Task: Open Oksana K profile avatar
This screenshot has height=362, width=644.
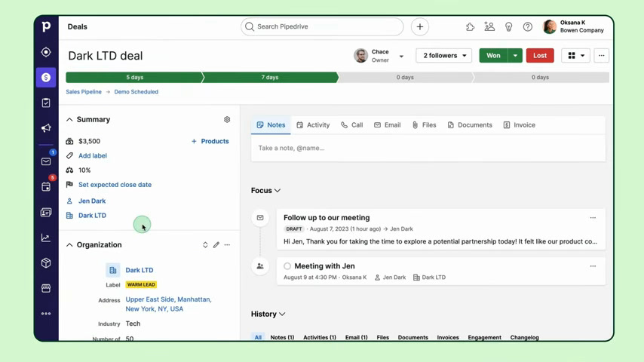Action: [x=550, y=26]
